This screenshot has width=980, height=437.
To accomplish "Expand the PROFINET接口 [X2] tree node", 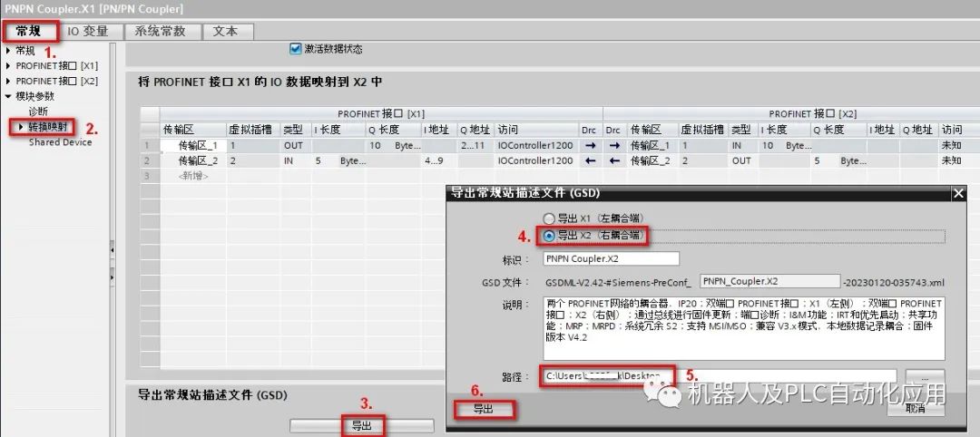I will point(8,82).
